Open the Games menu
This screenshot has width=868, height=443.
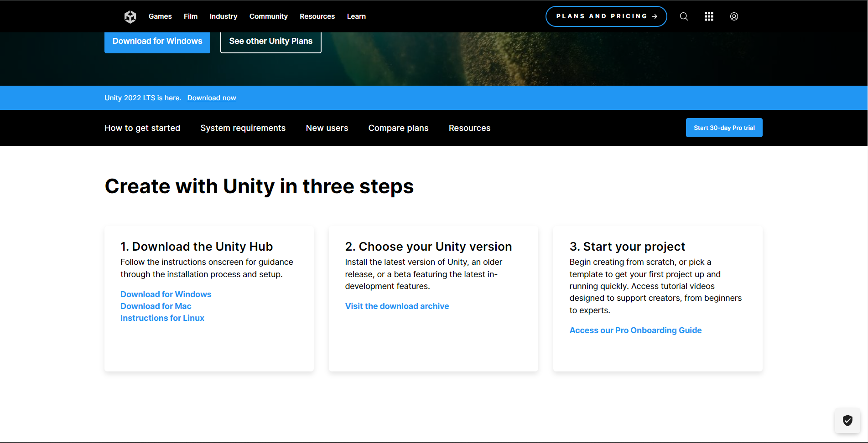160,16
